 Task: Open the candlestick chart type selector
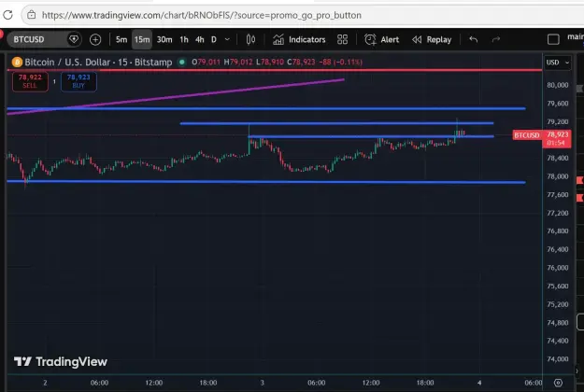[x=250, y=39]
